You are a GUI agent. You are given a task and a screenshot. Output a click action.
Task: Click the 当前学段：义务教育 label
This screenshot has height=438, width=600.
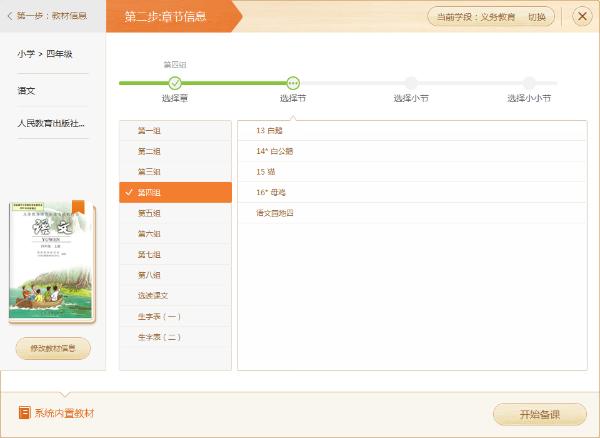[476, 17]
